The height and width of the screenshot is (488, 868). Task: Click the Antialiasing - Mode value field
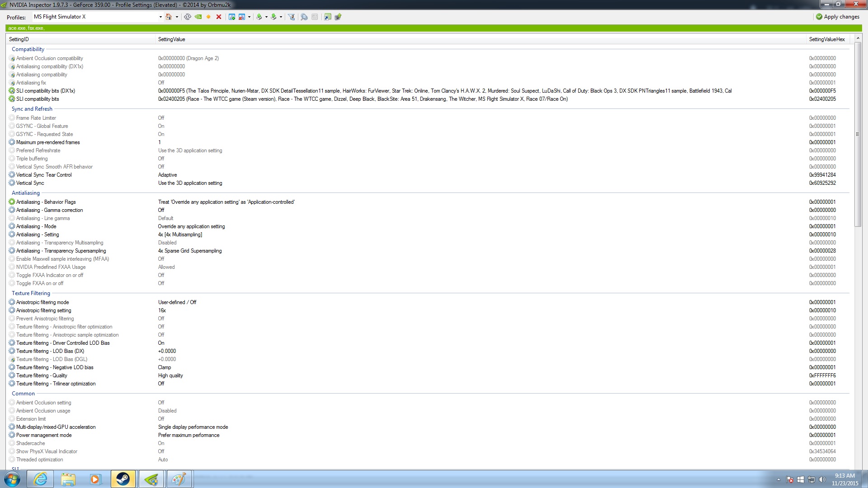pyautogui.click(x=191, y=226)
